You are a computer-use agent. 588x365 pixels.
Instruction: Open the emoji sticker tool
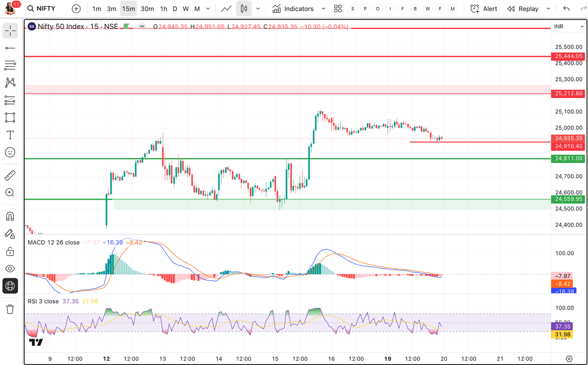click(x=10, y=153)
